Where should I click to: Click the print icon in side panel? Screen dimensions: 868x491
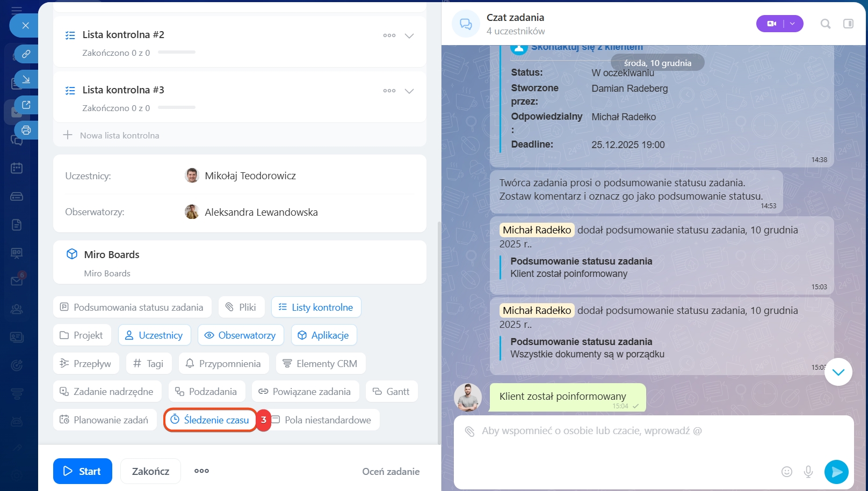pyautogui.click(x=26, y=130)
